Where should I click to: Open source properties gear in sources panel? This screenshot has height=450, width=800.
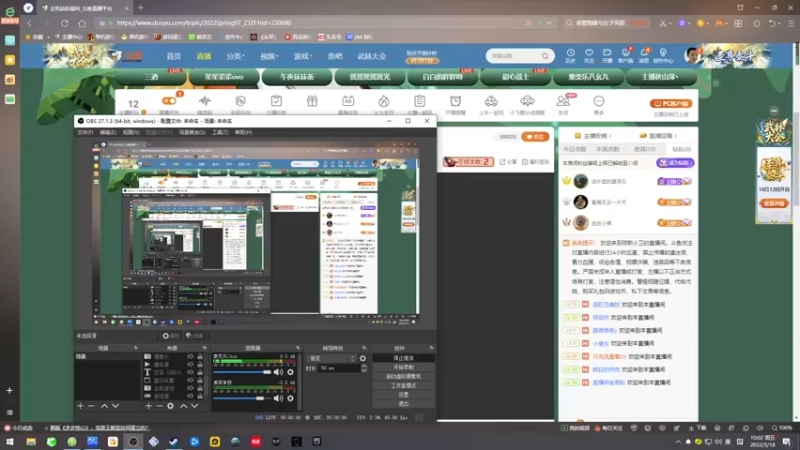[170, 406]
